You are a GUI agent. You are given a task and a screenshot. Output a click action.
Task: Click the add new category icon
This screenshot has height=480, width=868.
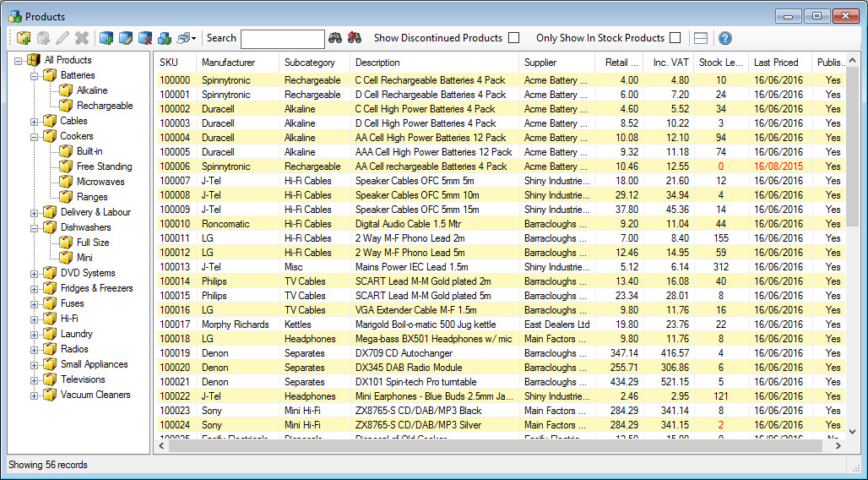click(24, 38)
